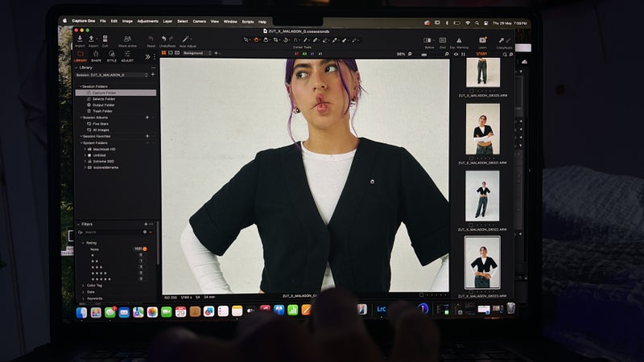Toggle the proofing eye icon
The width and height of the screenshot is (644, 362).
click(x=456, y=54)
